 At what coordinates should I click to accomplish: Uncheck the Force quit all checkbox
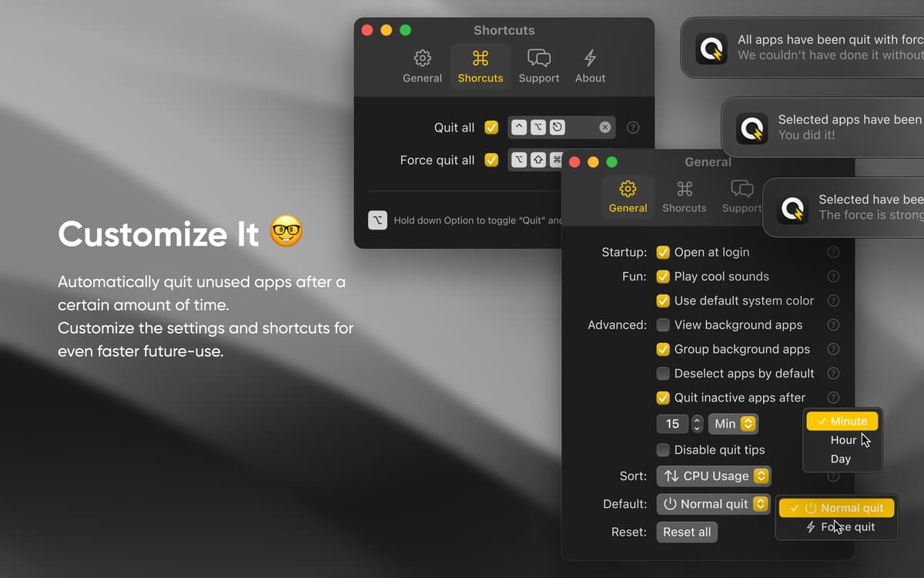491,160
